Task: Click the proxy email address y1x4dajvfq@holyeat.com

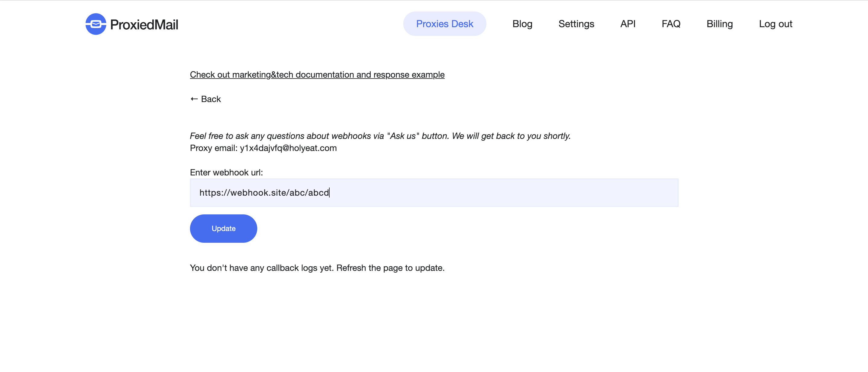Action: [x=288, y=148]
